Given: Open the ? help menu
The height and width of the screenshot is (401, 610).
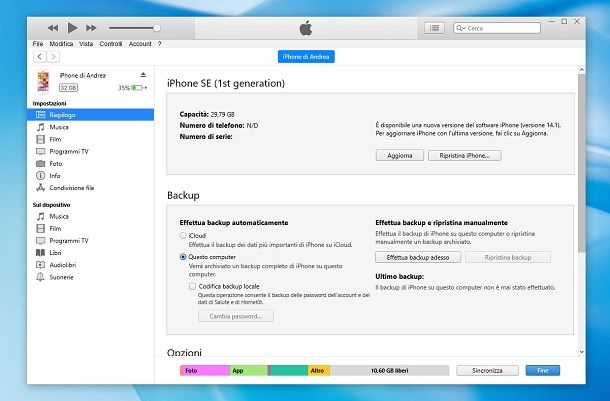Looking at the screenshot, I should (x=160, y=44).
